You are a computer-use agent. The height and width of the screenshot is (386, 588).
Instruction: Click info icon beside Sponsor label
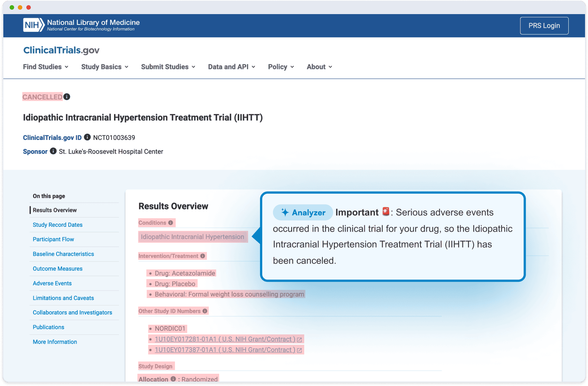pos(53,151)
